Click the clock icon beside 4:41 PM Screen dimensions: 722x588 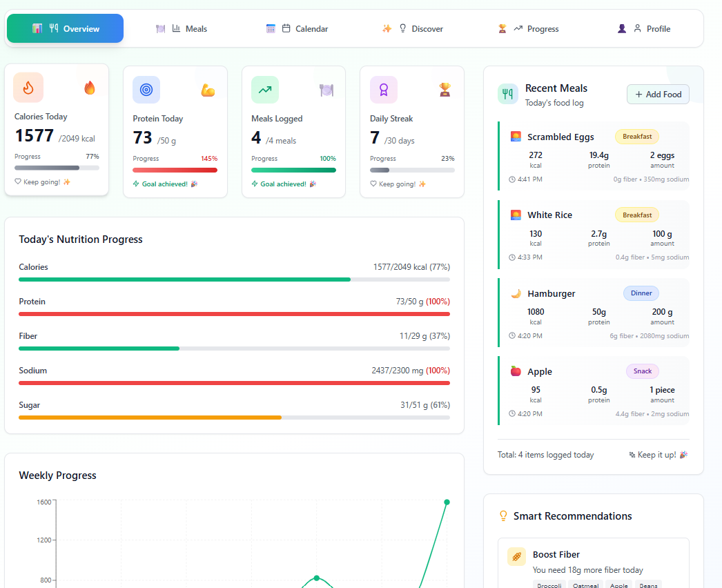click(x=512, y=179)
